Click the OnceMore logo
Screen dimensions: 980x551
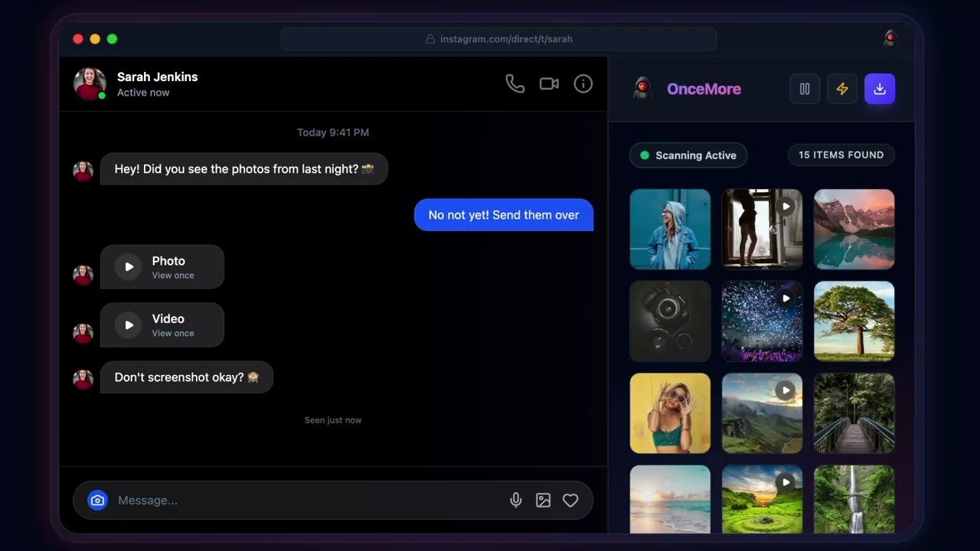click(643, 88)
